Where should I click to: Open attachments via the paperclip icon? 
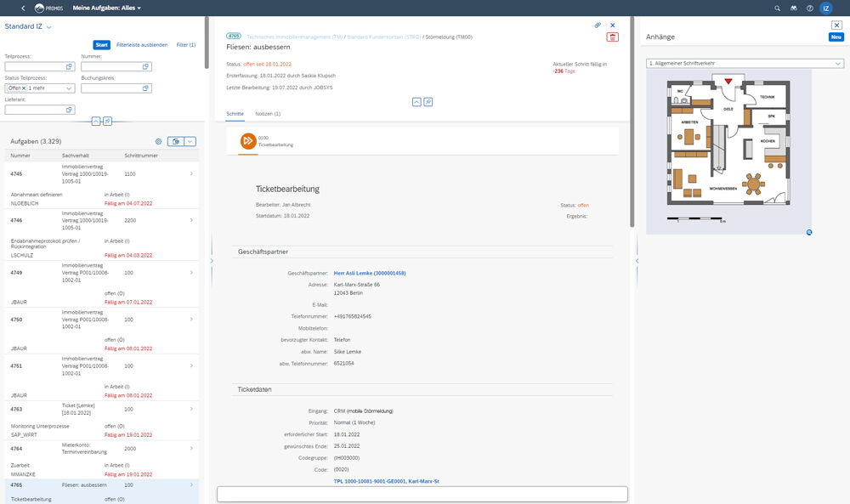(x=598, y=25)
